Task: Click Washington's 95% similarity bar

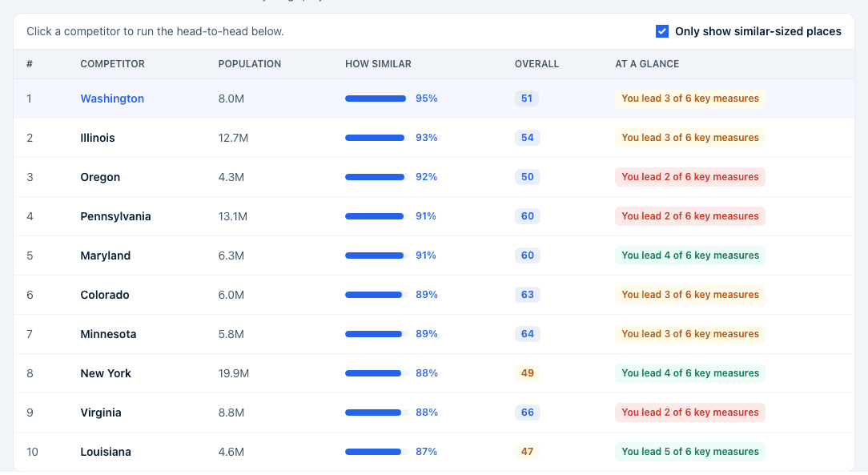Action: (x=377, y=99)
